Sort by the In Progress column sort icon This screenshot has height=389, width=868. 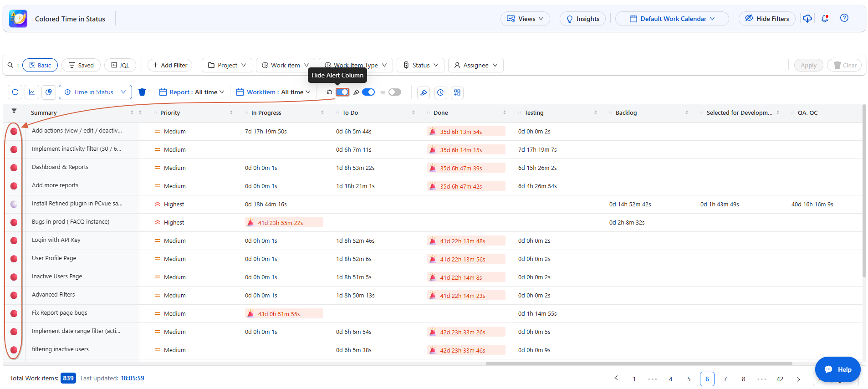tap(322, 113)
